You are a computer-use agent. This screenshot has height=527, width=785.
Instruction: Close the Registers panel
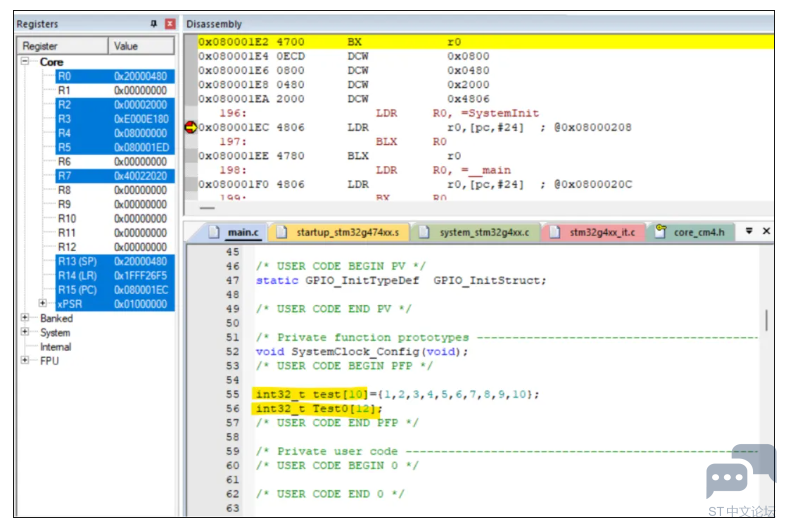[170, 24]
